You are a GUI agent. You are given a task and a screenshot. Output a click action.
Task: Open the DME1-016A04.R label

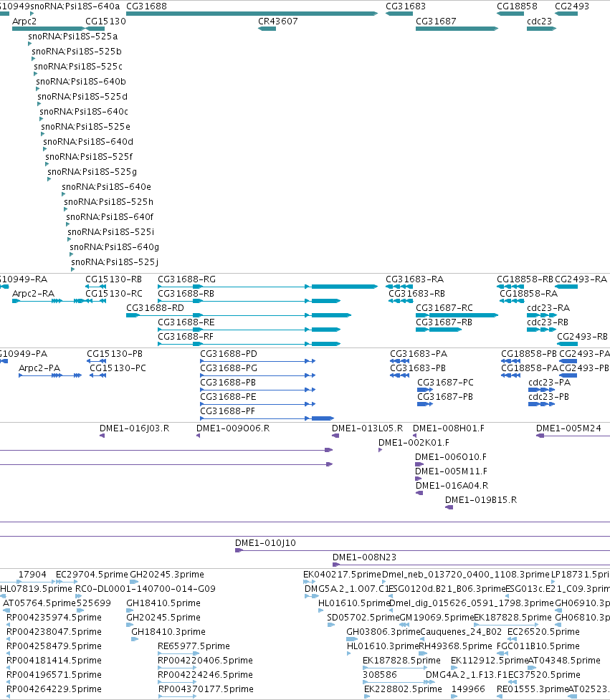[x=452, y=485]
